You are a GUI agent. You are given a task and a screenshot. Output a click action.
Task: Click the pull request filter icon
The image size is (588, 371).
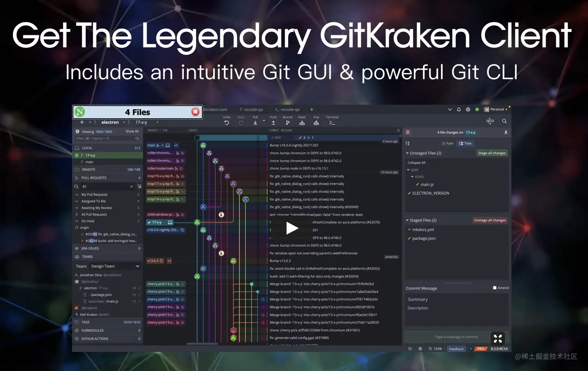click(x=139, y=187)
